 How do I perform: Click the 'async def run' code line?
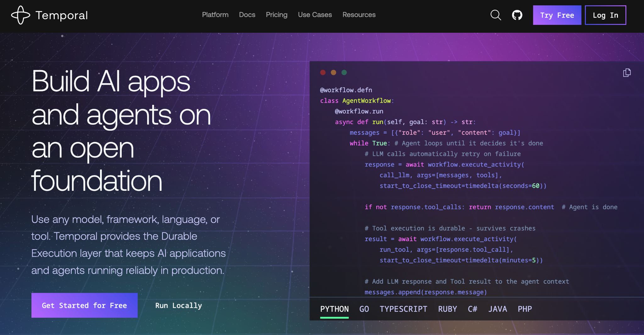[405, 122]
